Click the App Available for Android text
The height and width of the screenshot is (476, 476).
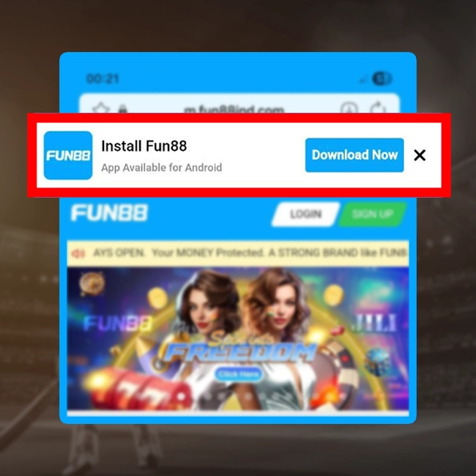coord(162,168)
